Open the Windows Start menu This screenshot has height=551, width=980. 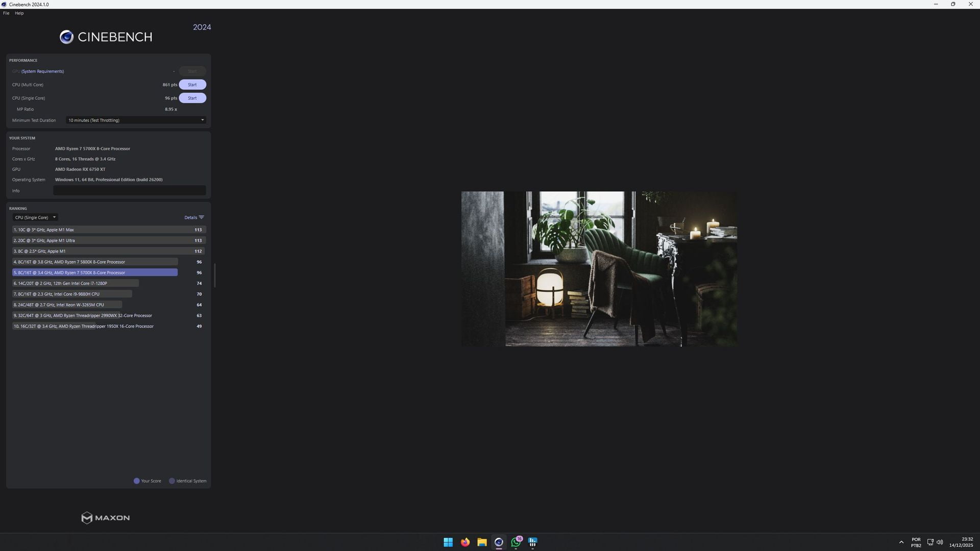tap(448, 542)
